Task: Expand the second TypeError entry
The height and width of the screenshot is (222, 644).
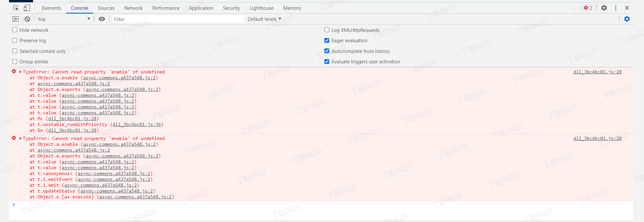Action: (21, 139)
